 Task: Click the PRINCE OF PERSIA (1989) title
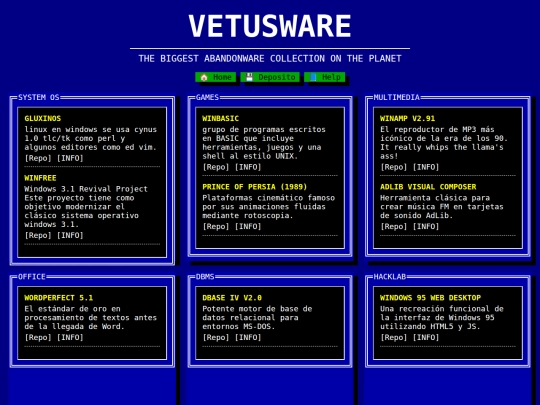[255, 187]
